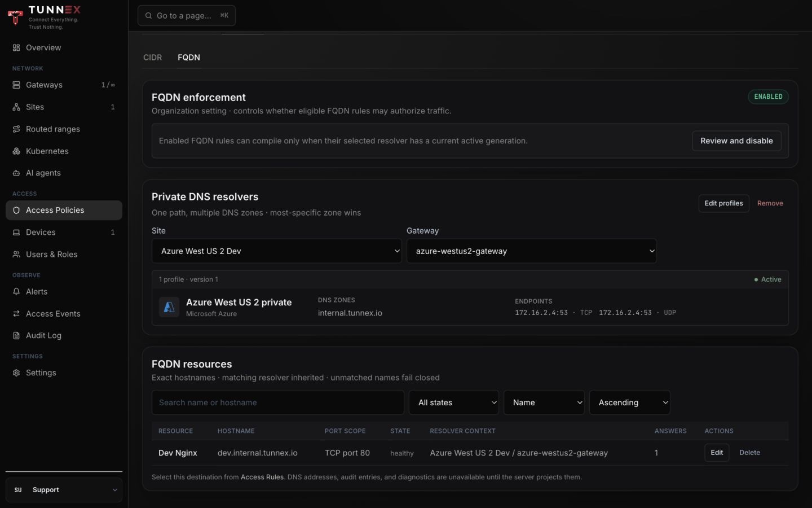This screenshot has width=812, height=508.
Task: Click Remove for Private DNS resolvers
Action: point(770,203)
